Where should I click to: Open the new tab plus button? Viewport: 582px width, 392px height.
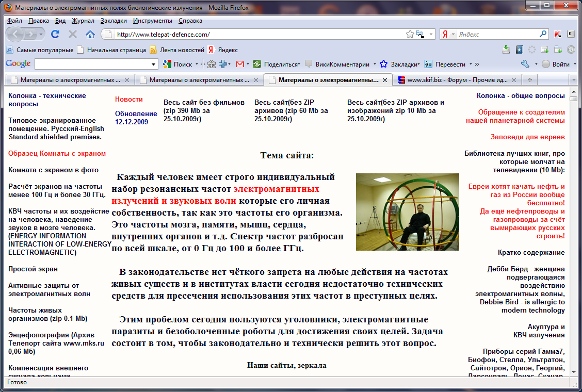point(529,80)
